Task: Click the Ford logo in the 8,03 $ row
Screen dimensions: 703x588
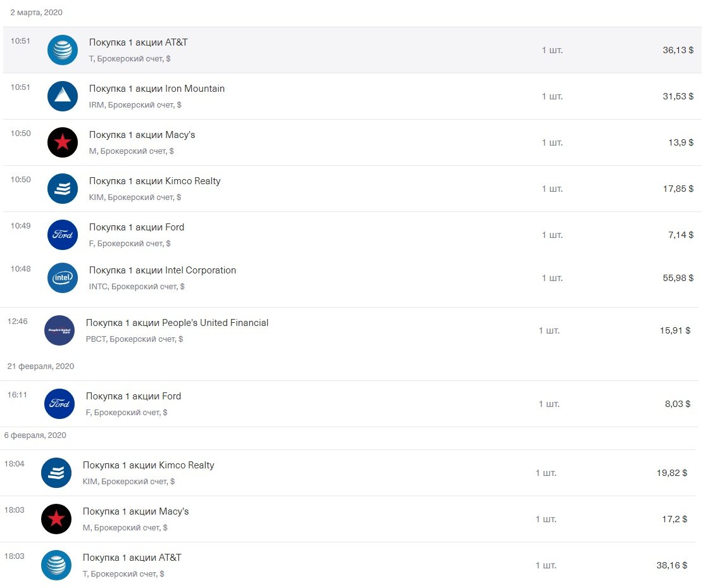Action: [59, 404]
